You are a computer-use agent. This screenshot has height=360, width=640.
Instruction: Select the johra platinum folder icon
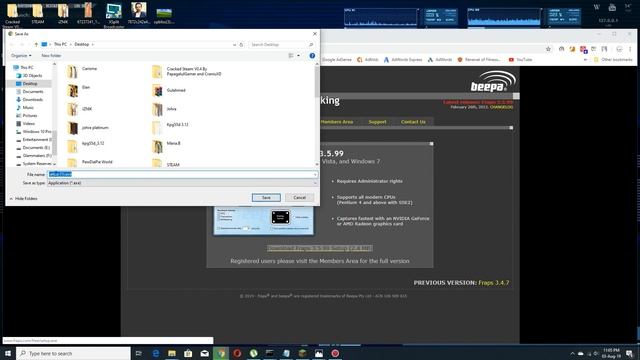coord(73,128)
